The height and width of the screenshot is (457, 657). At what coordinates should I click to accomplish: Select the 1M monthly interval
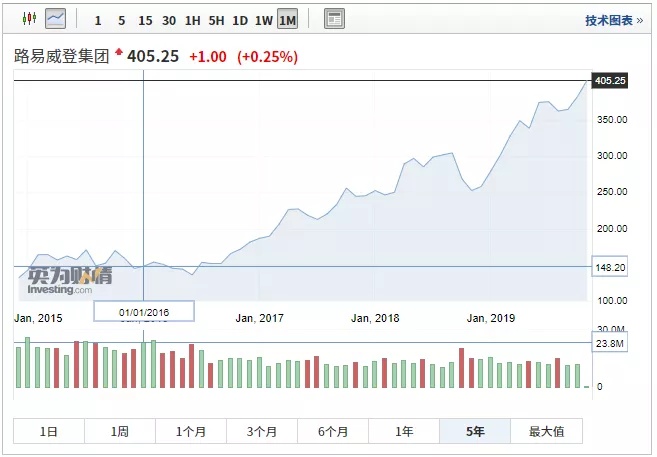pyautogui.click(x=288, y=20)
